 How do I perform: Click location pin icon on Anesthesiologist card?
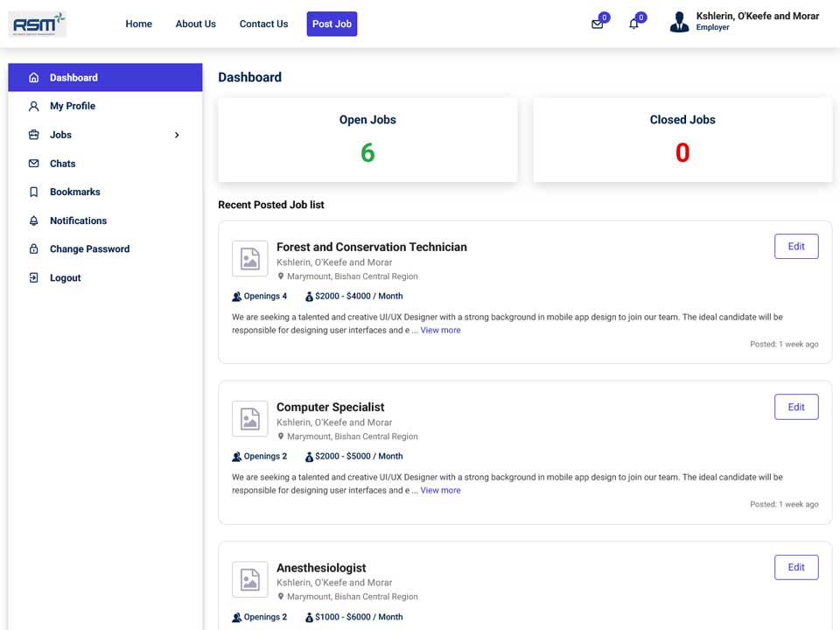(x=281, y=597)
